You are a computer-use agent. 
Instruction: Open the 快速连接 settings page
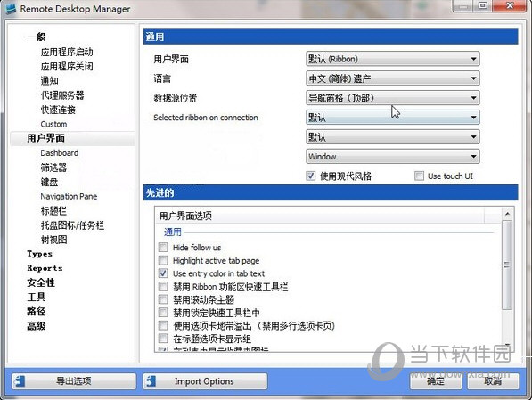[58, 110]
